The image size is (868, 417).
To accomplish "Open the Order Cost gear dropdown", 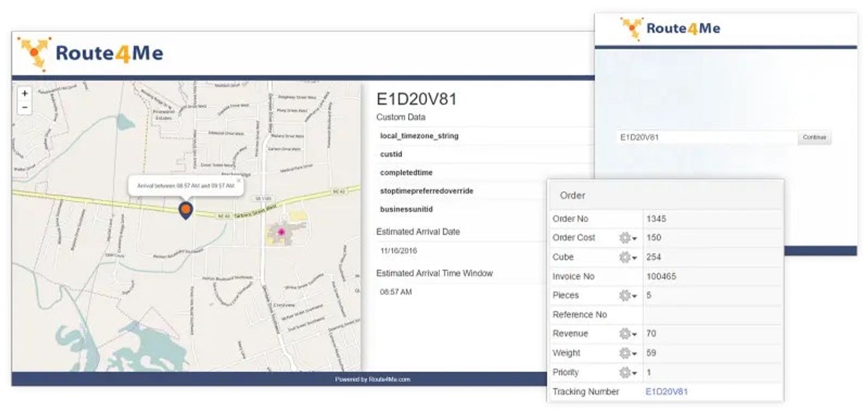I will (x=628, y=238).
